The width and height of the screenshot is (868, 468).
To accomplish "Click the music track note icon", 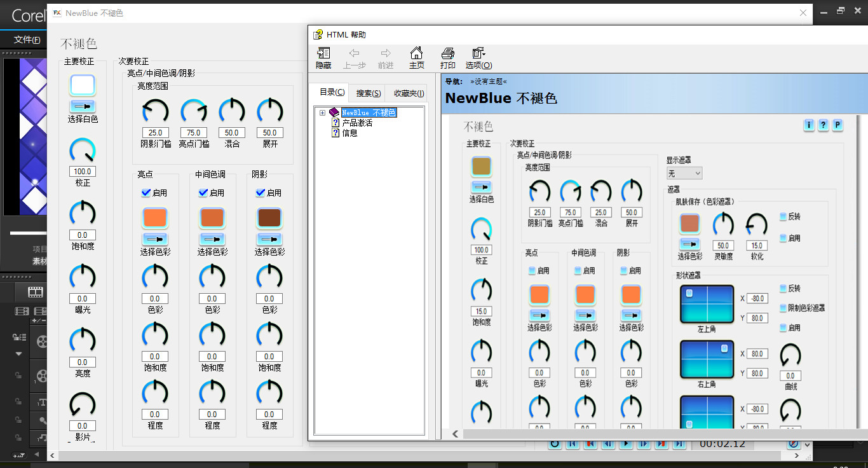I will (x=42, y=437).
